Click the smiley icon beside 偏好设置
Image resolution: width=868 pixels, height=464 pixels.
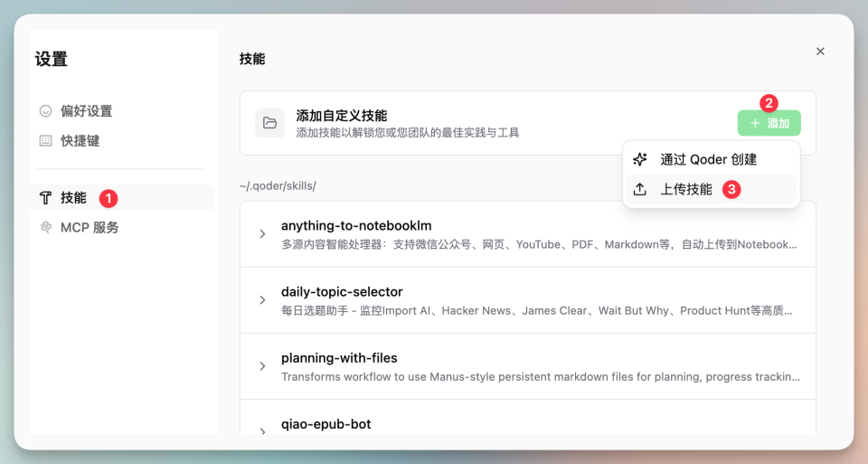[45, 110]
